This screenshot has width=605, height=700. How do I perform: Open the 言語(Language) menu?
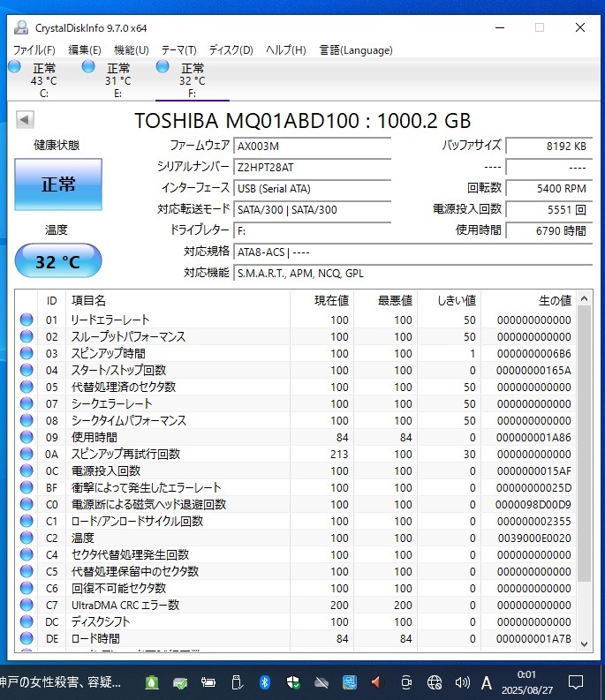[x=356, y=50]
